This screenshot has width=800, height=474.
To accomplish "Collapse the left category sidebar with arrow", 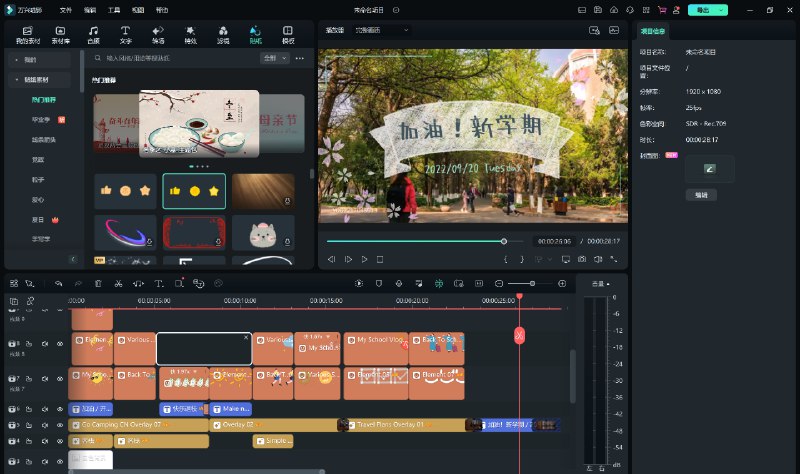I will tap(72, 259).
